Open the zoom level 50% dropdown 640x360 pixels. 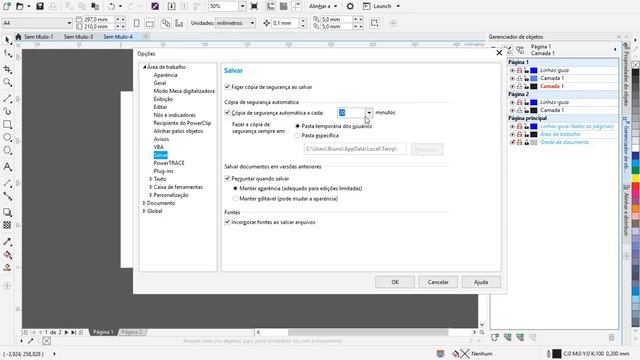click(242, 6)
